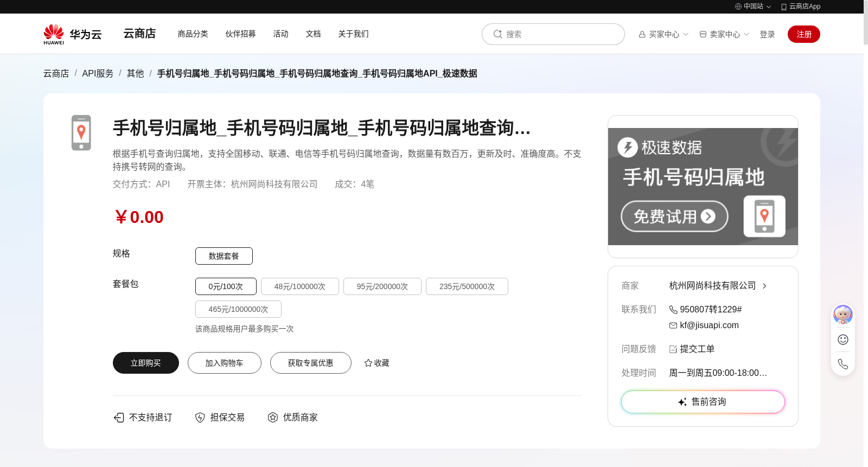868x467 pixels.
Task: Click the phone icon beside 云商店App
Action: click(783, 7)
